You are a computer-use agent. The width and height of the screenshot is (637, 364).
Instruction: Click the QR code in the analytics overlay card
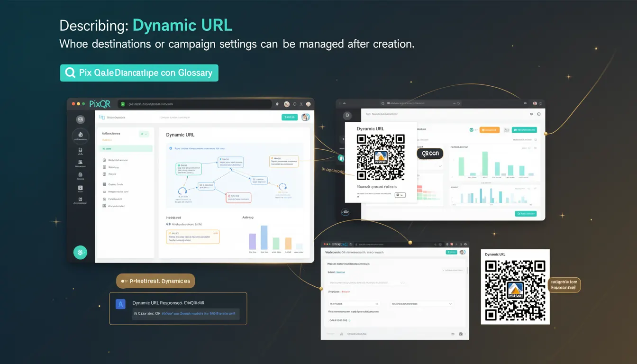381,157
